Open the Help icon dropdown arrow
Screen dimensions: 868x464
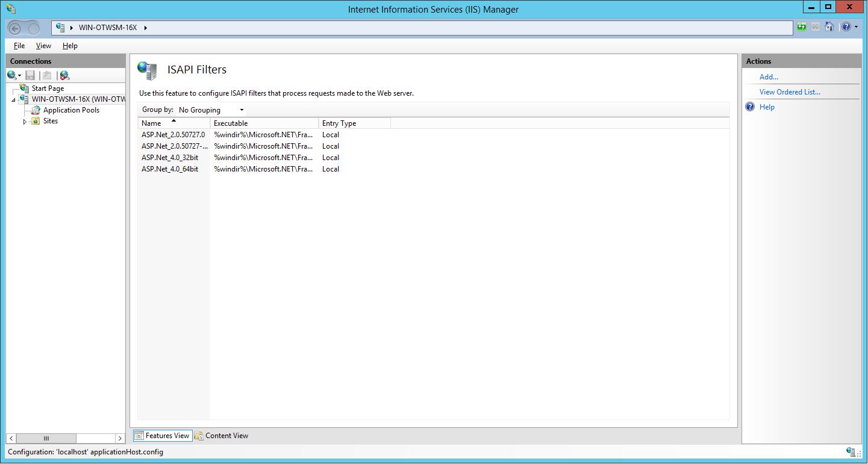tap(856, 27)
